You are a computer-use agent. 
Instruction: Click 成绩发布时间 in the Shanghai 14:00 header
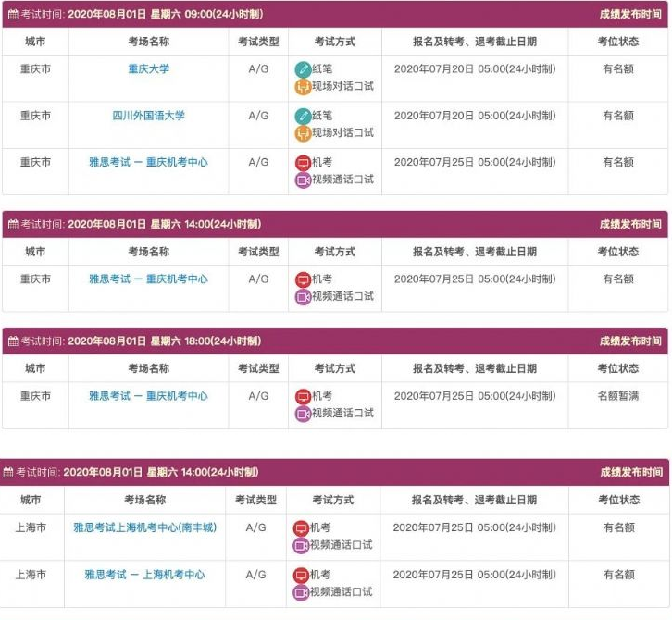point(631,472)
